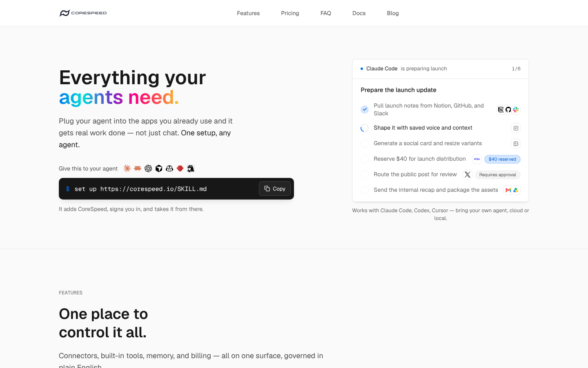The image size is (588, 368).
Task: Click the setup command text in the terminal box
Action: coord(140,189)
